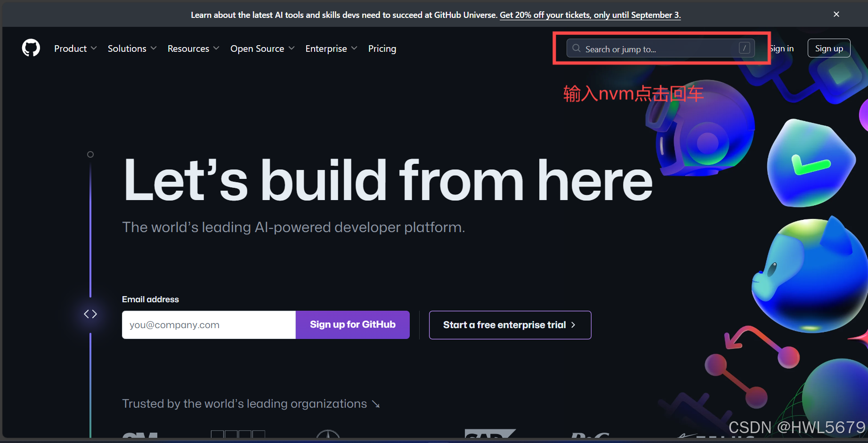Click the Sign in link
868x443 pixels.
tap(782, 48)
